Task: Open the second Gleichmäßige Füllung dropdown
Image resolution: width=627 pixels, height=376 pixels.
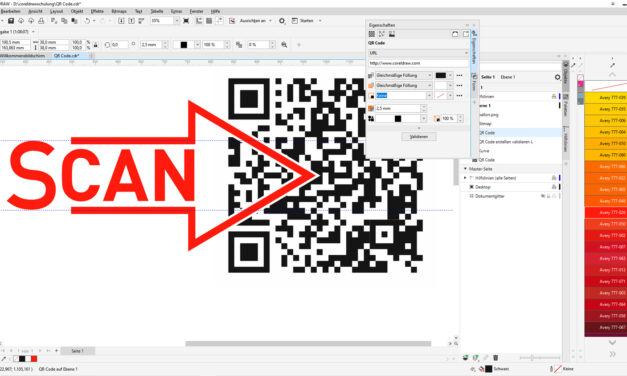Action: [x=429, y=85]
